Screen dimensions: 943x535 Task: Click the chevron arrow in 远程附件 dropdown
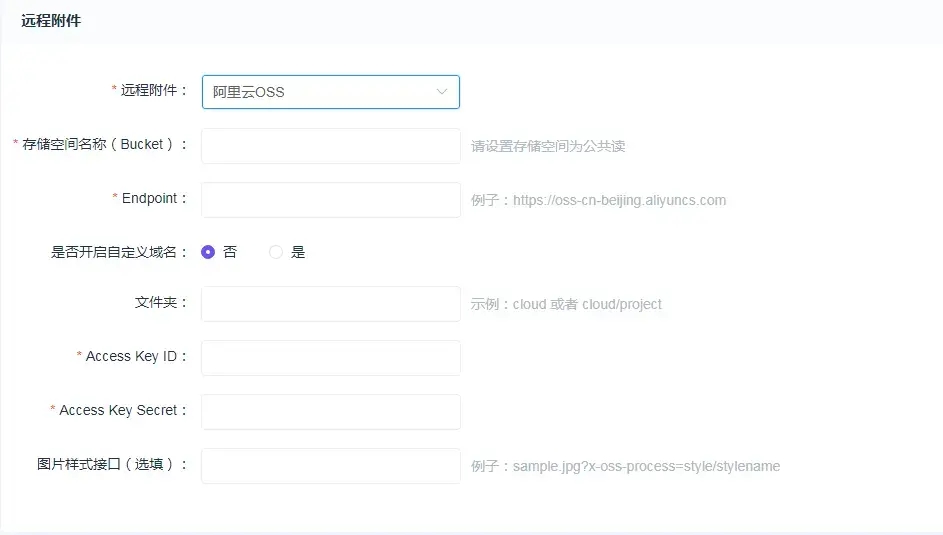coord(441,92)
